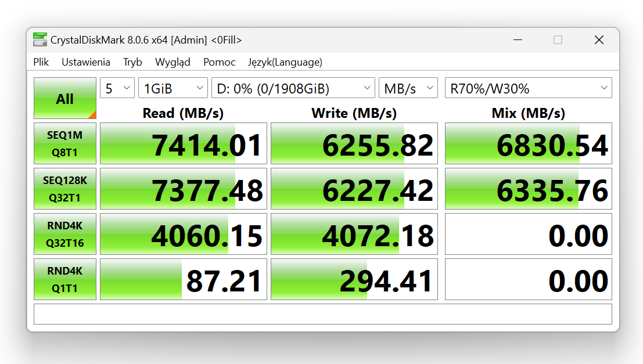Open the MB/s unit selector
This screenshot has height=364, width=643.
(408, 88)
